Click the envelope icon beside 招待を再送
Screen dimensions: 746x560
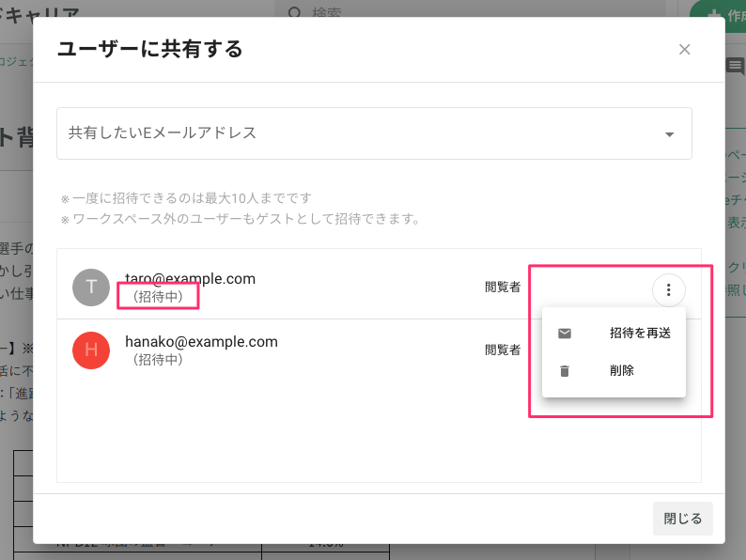point(565,334)
